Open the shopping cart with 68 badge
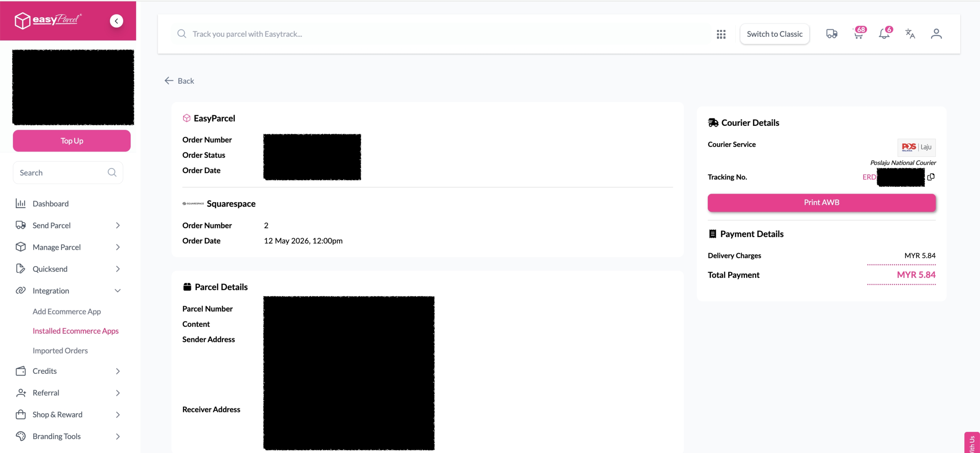This screenshot has height=453, width=980. [x=859, y=33]
